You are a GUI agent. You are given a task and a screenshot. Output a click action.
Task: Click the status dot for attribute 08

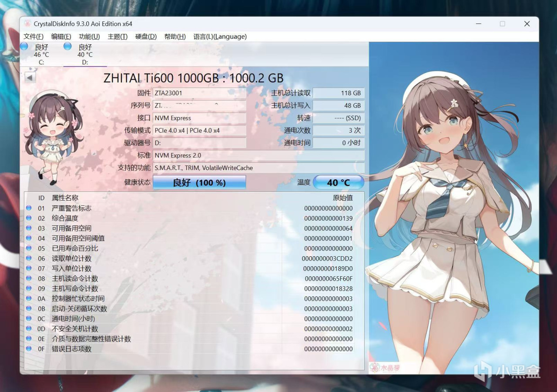29,278
